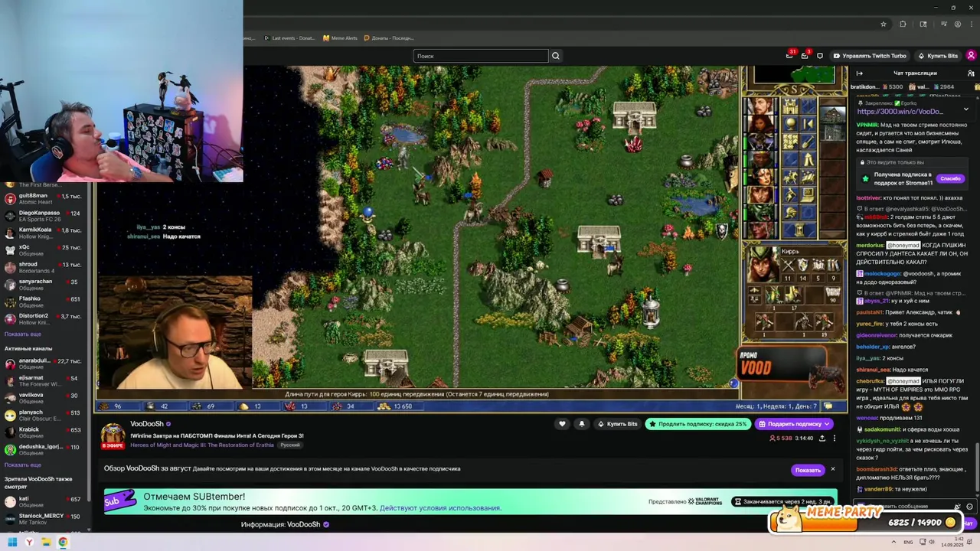980x551 pixels.
Task: Open Chrome from the taskbar
Action: [63, 542]
